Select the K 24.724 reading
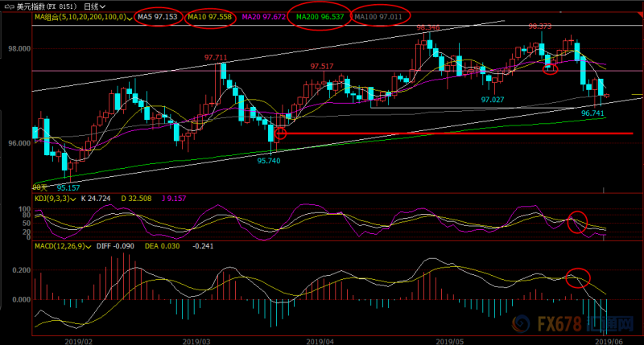644x345 pixels. tap(96, 199)
